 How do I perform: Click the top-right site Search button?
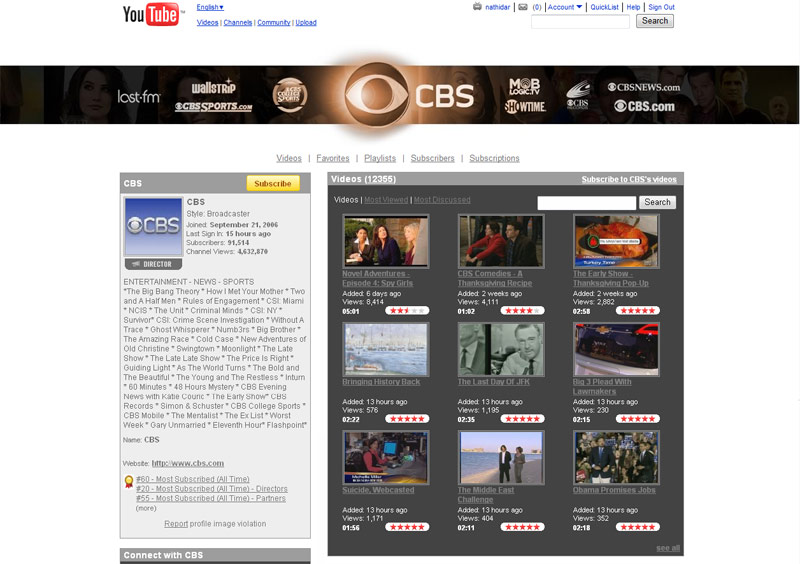pyautogui.click(x=655, y=21)
